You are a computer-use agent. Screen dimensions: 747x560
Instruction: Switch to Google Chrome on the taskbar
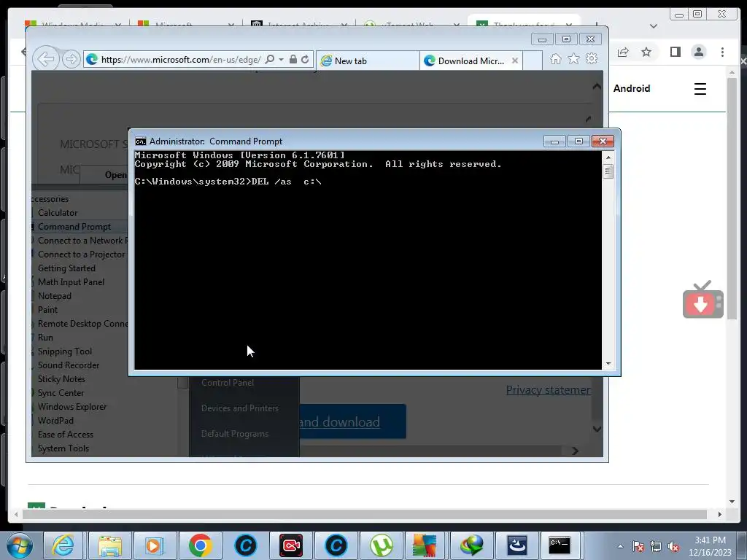tap(200, 545)
